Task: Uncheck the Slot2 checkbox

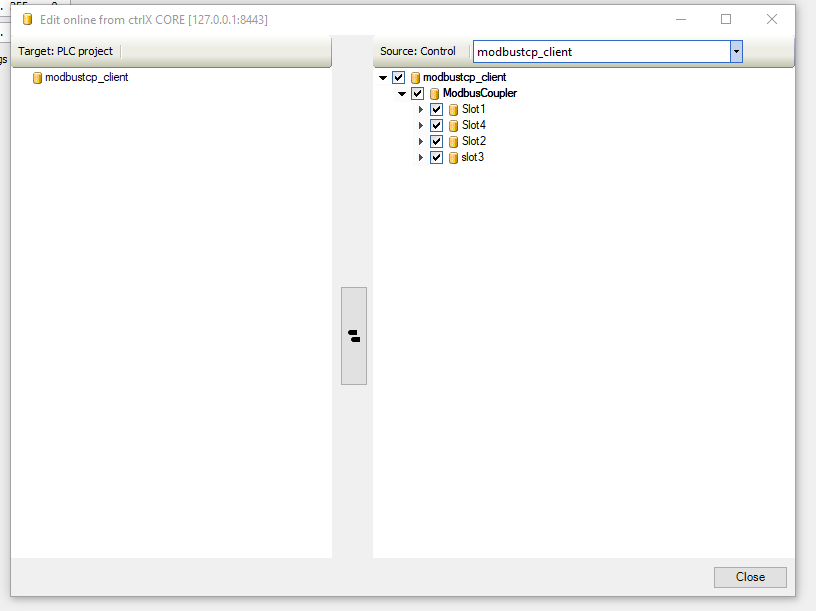Action: coord(437,142)
